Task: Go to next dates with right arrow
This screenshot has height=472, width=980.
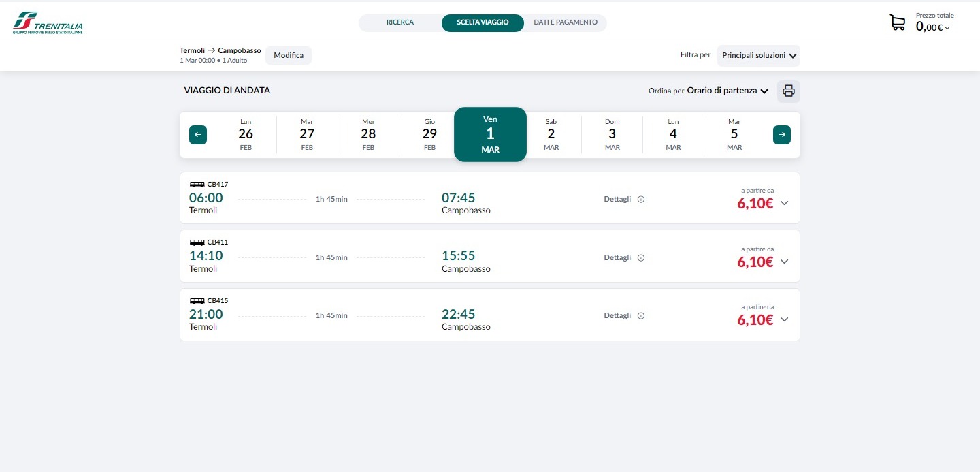Action: (x=782, y=135)
